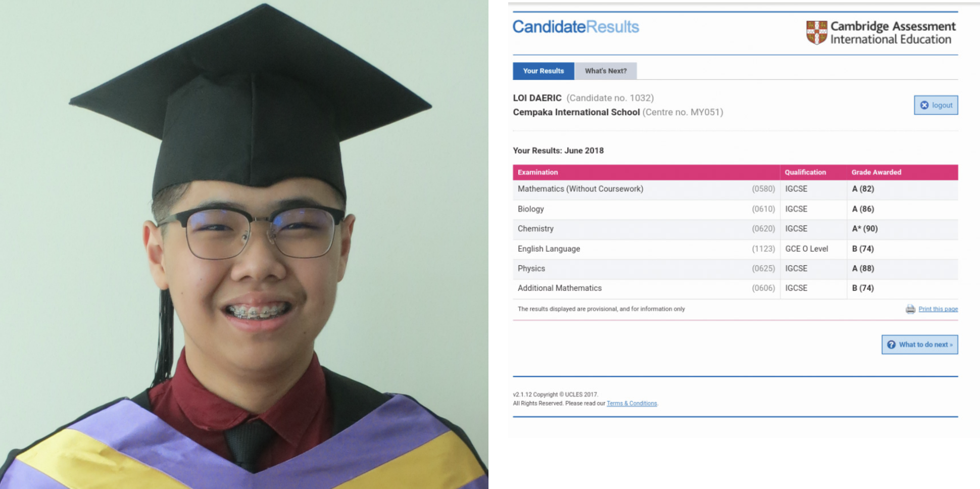980x489 pixels.
Task: Click the Physics grade A (88)
Action: pyautogui.click(x=863, y=269)
